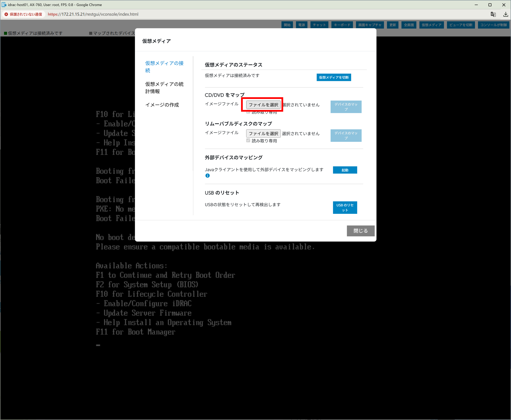
Task: Open the キーボード toolbar item
Action: 342,25
